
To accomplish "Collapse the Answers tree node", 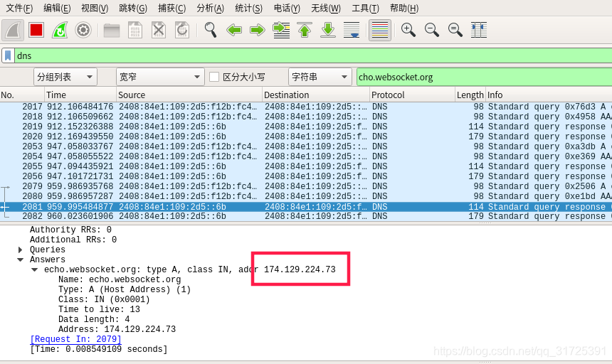I will pyautogui.click(x=21, y=259).
